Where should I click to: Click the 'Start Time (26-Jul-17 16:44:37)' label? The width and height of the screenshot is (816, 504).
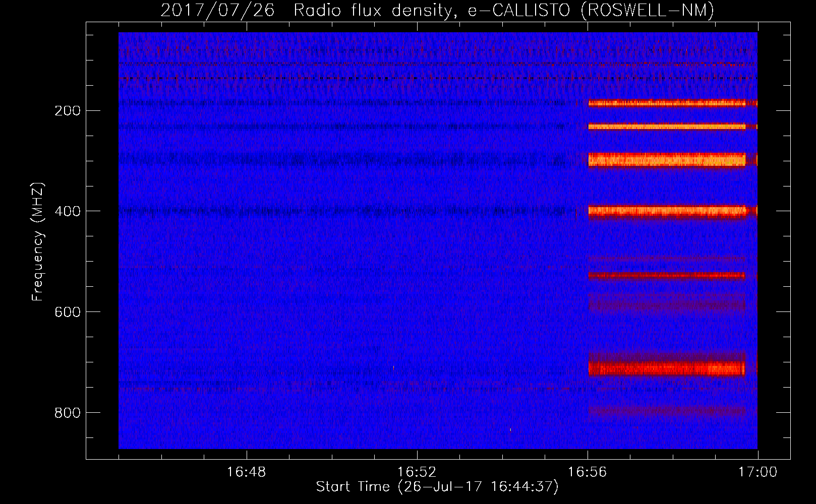437,487
